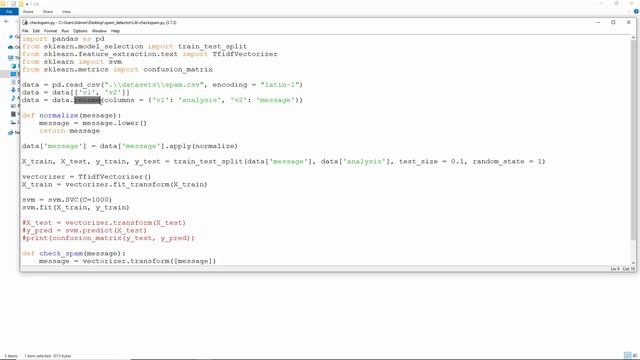
Task: Click the 'def check_spam(message):' line
Action: point(74,253)
